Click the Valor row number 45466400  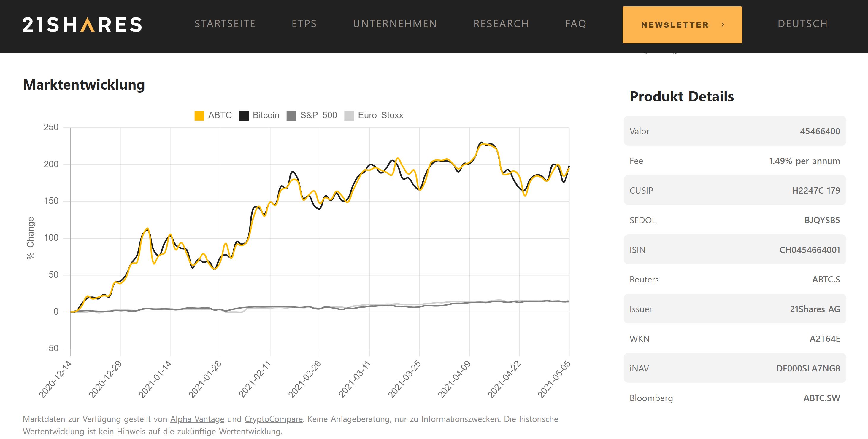click(x=820, y=131)
